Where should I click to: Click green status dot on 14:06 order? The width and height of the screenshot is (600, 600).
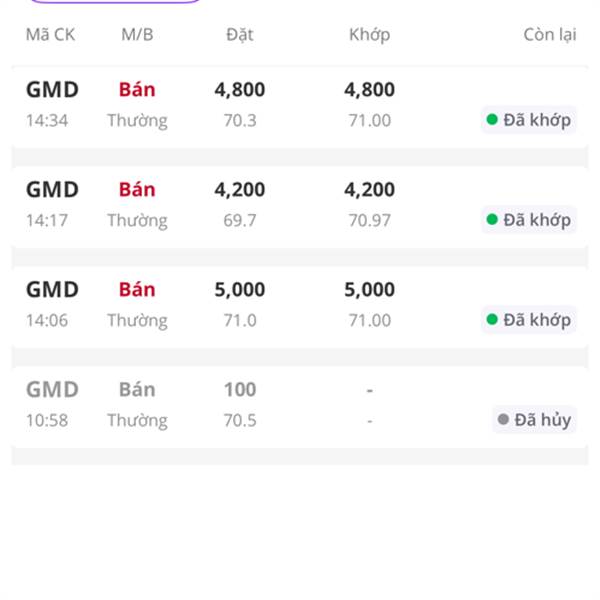491,320
